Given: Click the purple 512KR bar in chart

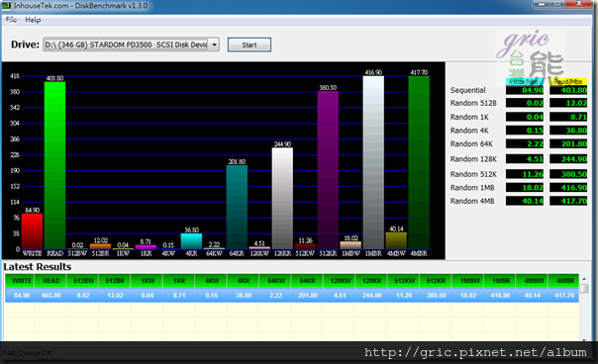Looking at the screenshot, I should [x=328, y=170].
